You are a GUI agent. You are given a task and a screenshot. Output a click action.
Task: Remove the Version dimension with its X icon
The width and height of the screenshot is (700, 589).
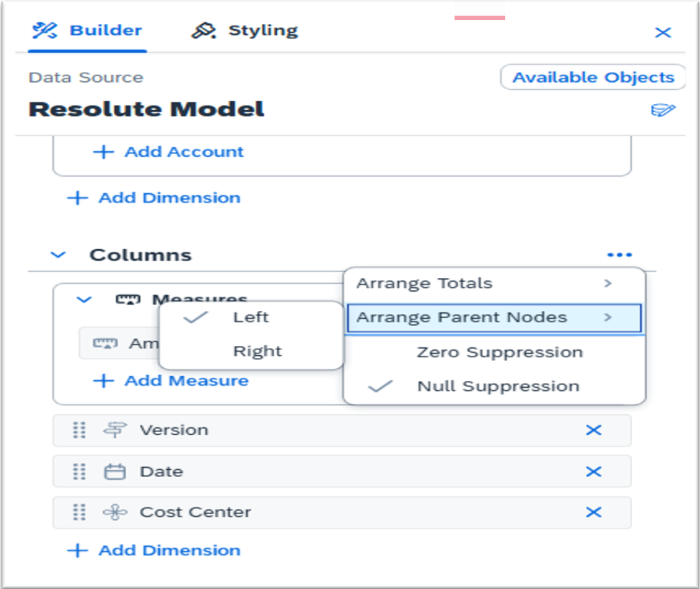(593, 430)
